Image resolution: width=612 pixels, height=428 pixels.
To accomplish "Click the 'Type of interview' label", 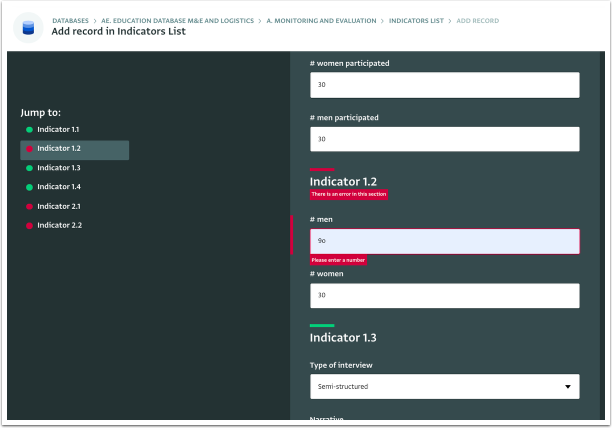I will tap(341, 366).
